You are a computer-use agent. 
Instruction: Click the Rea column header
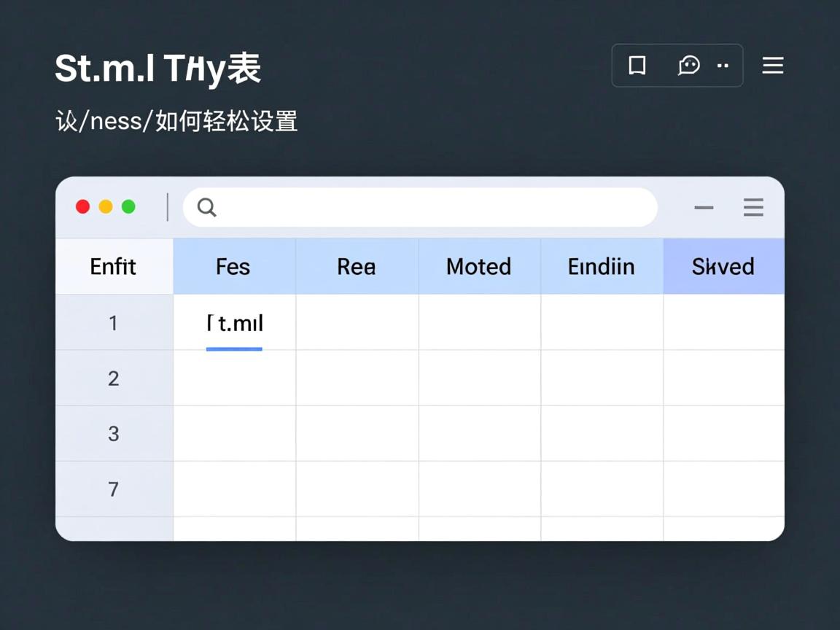[357, 266]
